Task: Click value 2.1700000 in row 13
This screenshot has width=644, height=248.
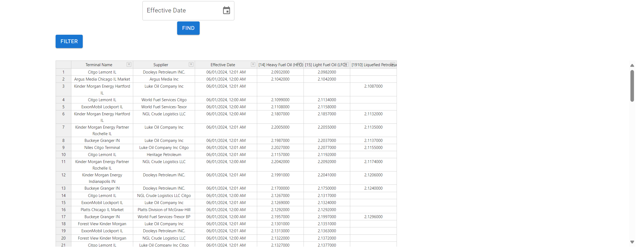Action: click(x=280, y=188)
